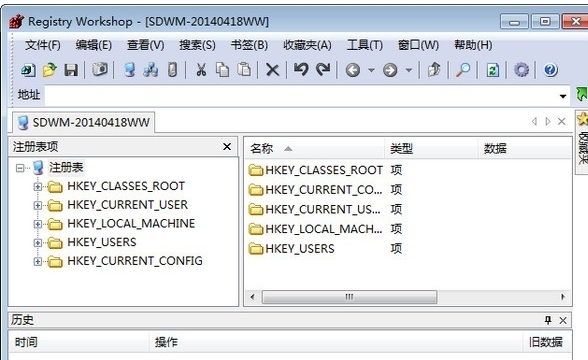The image size is (588, 360).
Task: Copy selection with the copy icon
Action: pos(222,70)
